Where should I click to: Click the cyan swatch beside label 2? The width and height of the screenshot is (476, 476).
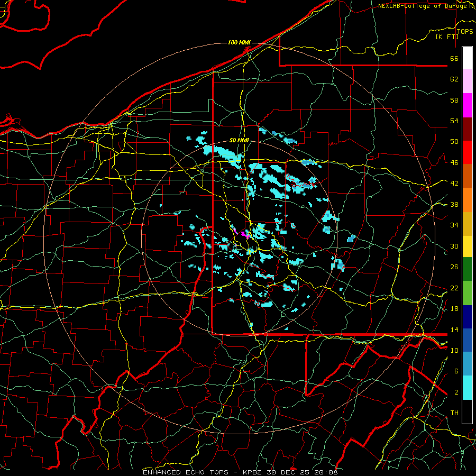coord(467,388)
